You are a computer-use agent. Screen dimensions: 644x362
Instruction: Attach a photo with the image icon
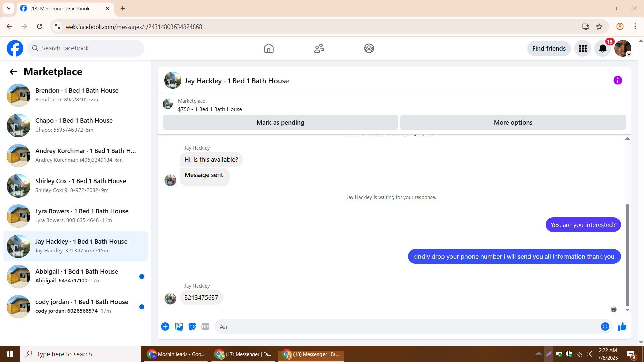point(179,327)
